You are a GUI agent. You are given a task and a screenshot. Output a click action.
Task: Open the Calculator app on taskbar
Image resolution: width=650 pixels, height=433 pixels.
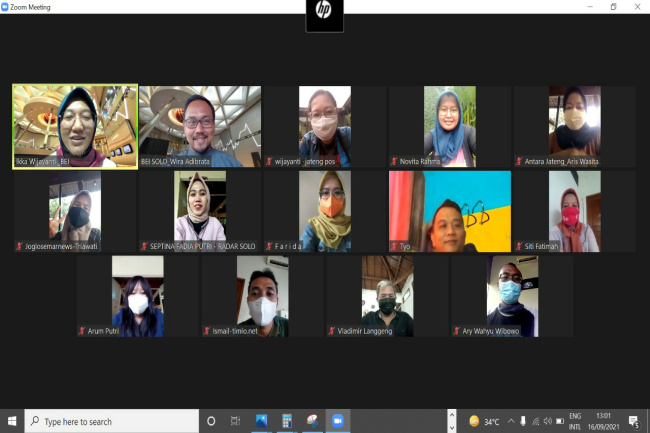[x=287, y=421]
